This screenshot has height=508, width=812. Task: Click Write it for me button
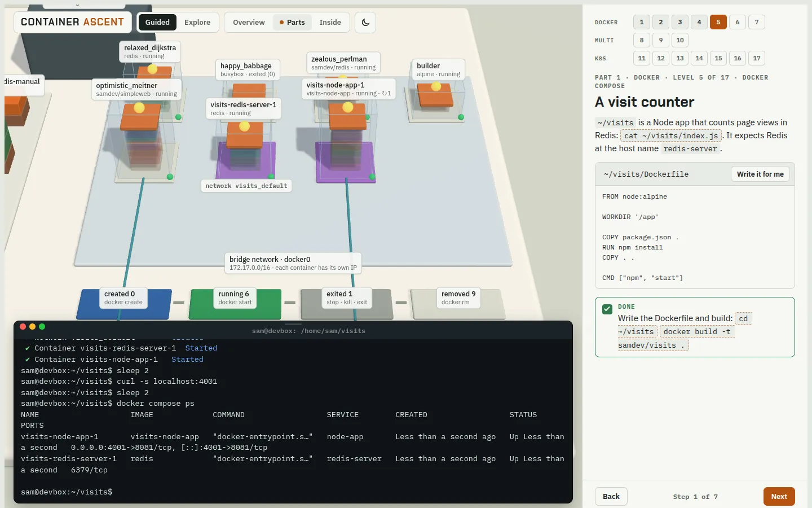tap(760, 174)
